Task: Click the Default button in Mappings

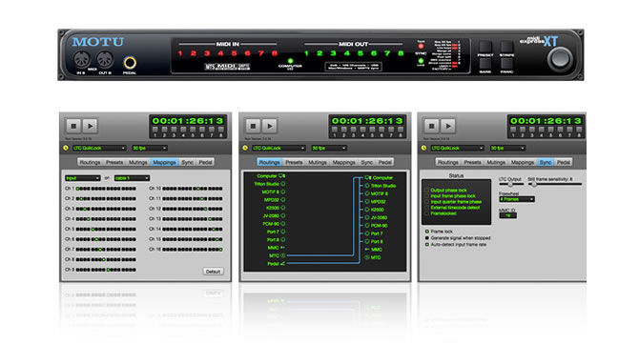Action: (213, 272)
